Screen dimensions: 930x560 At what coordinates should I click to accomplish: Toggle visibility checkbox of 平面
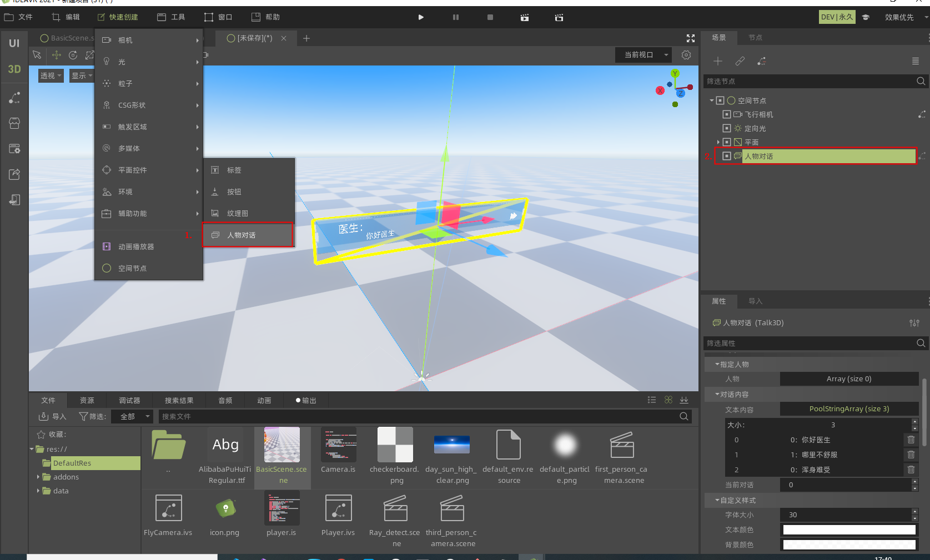click(x=726, y=142)
